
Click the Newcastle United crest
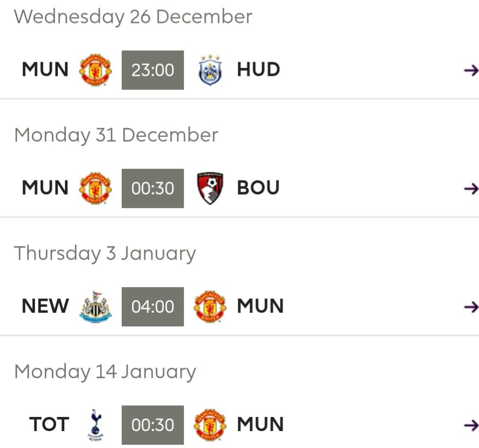pyautogui.click(x=95, y=306)
